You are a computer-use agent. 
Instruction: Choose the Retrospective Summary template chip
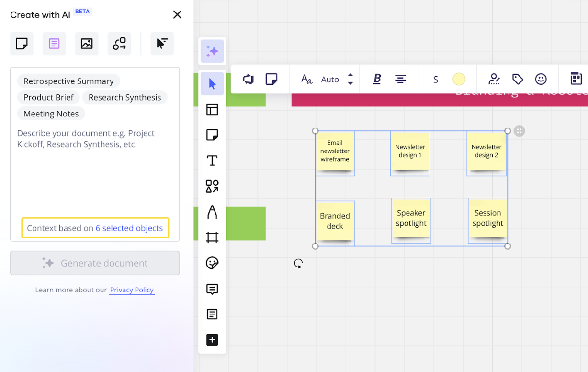pyautogui.click(x=68, y=81)
